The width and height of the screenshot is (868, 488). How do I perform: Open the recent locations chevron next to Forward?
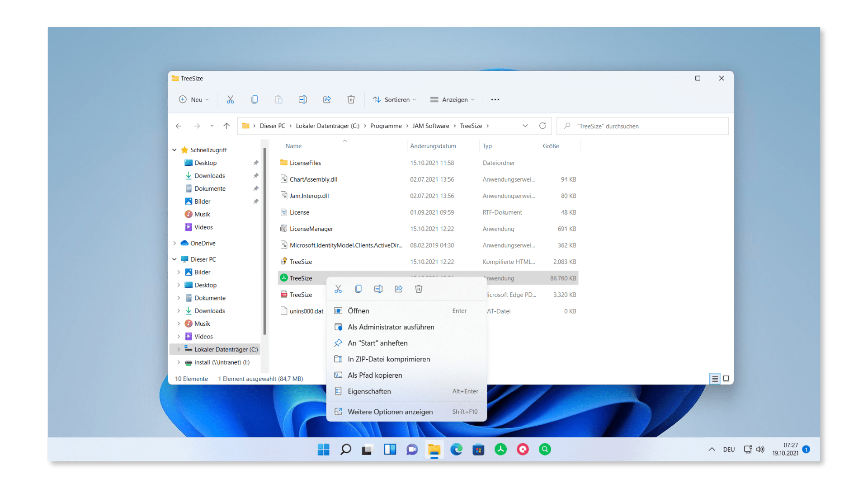(x=212, y=126)
